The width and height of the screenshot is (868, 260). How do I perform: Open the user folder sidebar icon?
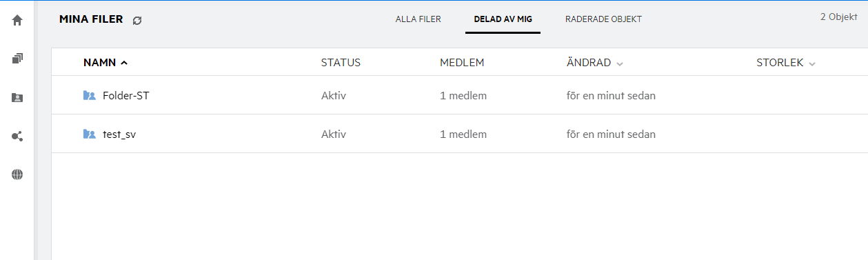point(17,98)
